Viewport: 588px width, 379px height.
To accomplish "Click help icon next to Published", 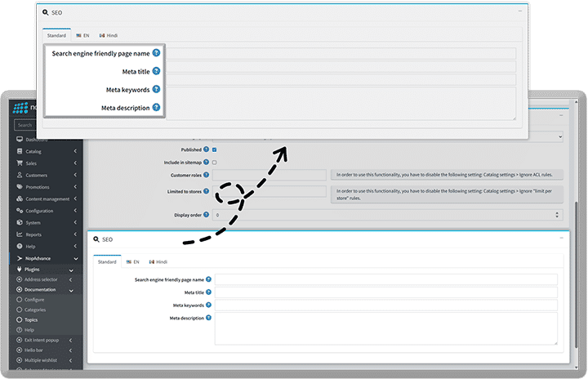I will pos(207,149).
